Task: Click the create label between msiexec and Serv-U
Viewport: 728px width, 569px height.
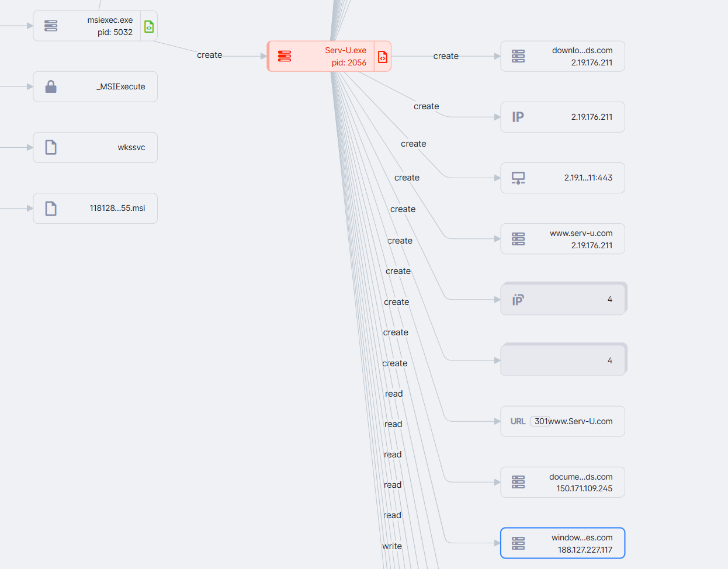Action: [209, 55]
